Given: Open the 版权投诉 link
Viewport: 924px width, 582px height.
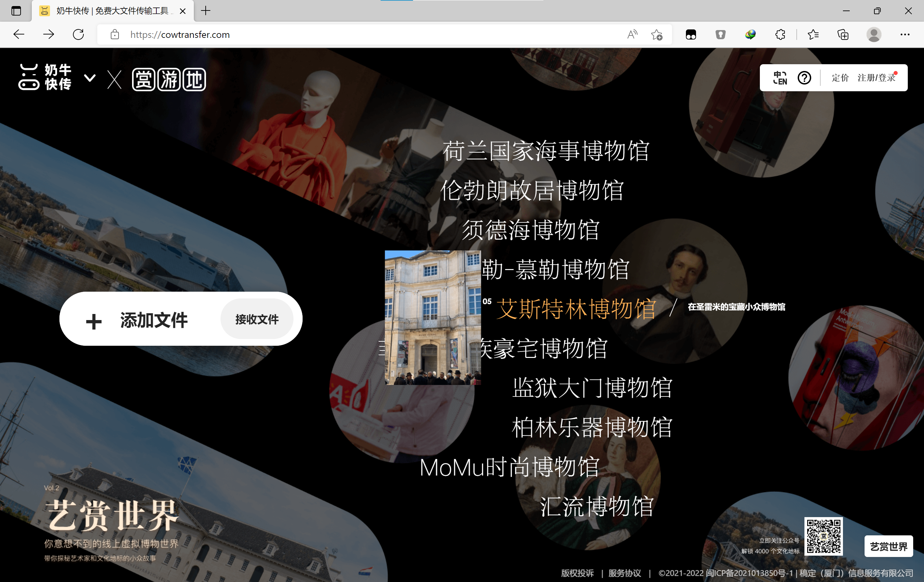Looking at the screenshot, I should 577,573.
